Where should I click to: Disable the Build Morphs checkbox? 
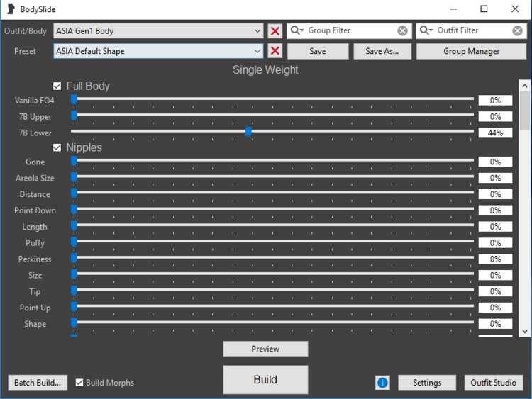click(79, 383)
